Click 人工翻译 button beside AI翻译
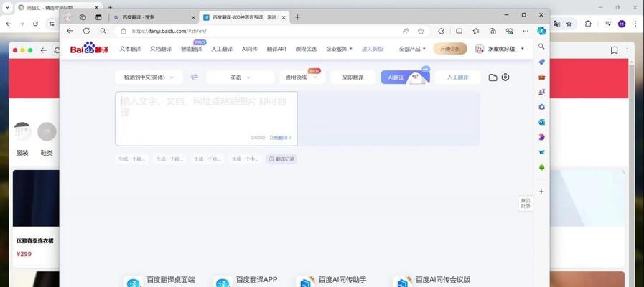The image size is (644, 287). point(457,77)
